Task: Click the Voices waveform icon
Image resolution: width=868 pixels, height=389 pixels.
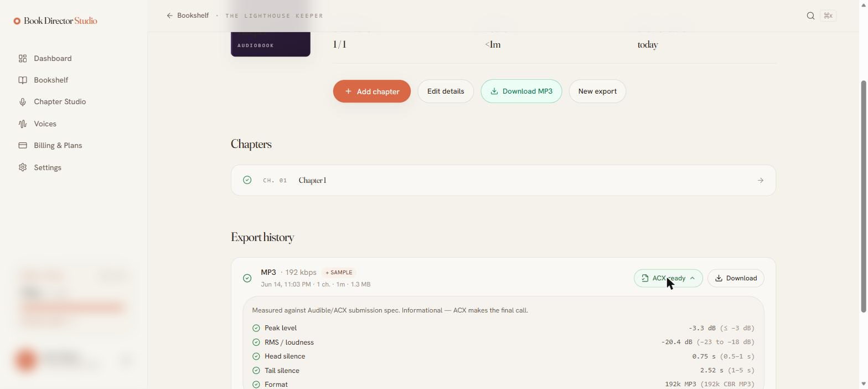Action: (x=23, y=124)
